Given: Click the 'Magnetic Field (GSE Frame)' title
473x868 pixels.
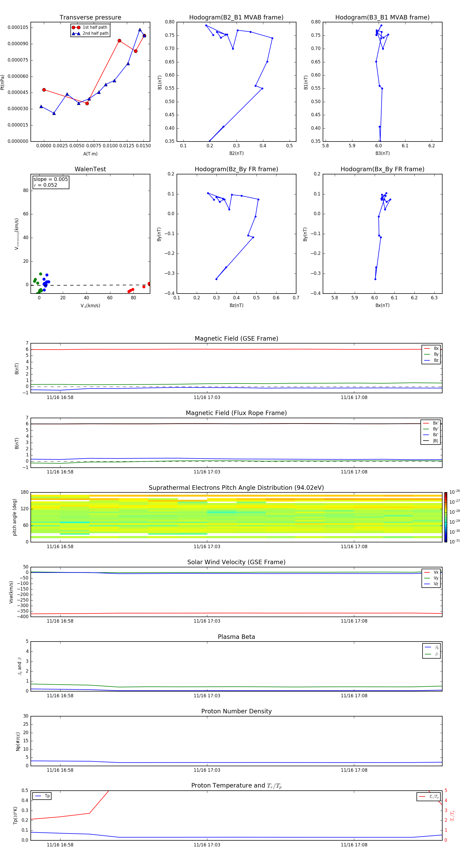Looking at the screenshot, I should point(236,338).
